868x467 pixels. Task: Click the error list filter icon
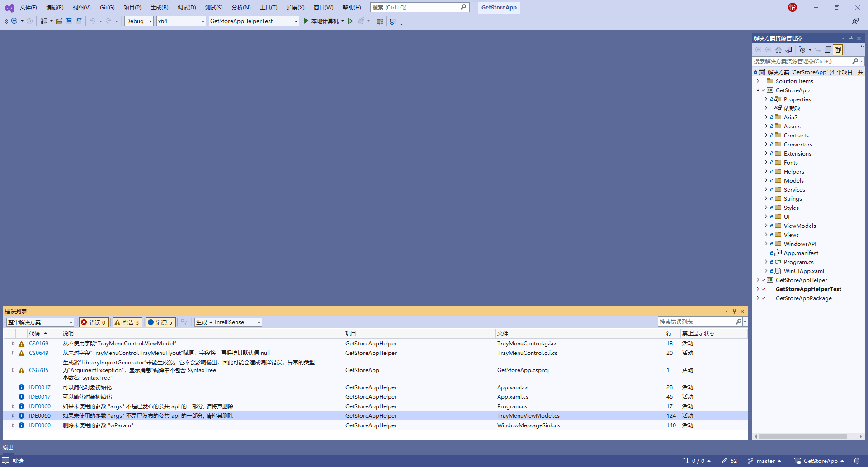click(x=184, y=322)
